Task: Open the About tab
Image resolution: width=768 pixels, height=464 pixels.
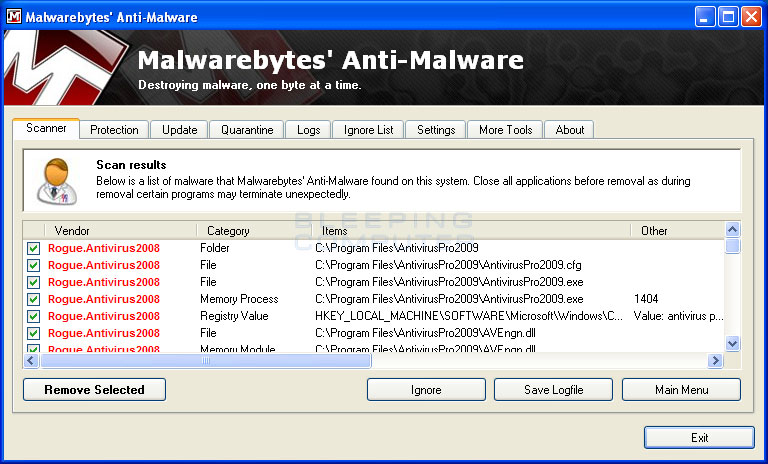Action: pos(570,130)
